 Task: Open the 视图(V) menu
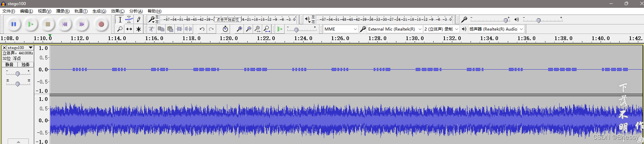click(44, 11)
